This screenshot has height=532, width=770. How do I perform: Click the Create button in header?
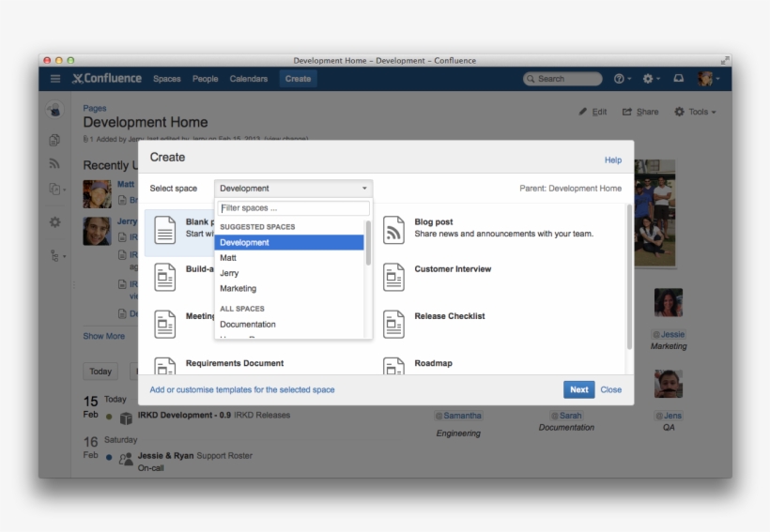coord(298,79)
